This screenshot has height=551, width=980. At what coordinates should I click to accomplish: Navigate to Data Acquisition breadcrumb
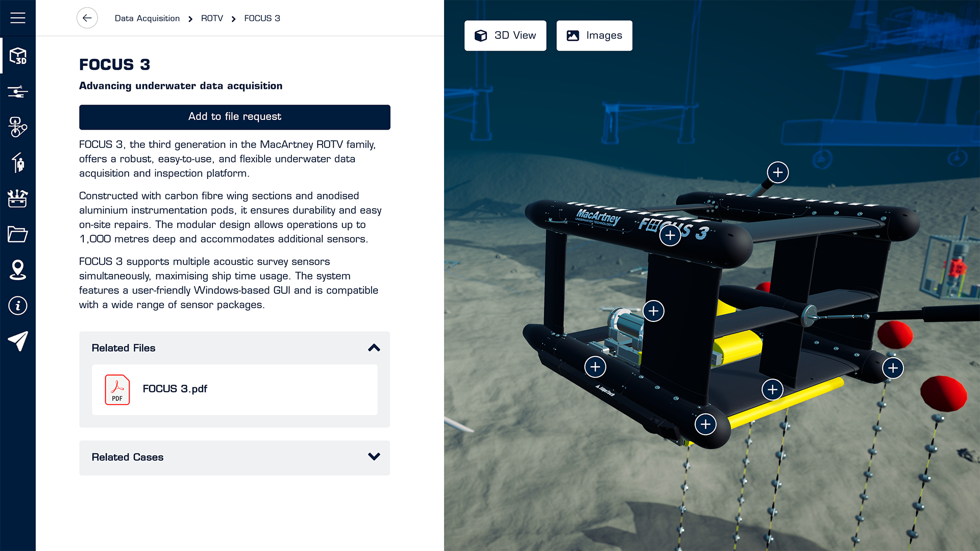pyautogui.click(x=147, y=18)
